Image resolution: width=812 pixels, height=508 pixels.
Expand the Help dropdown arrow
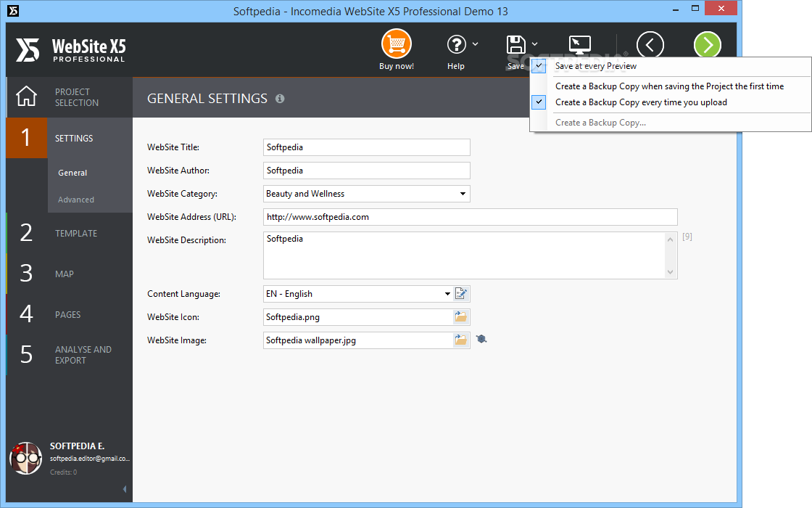(475, 44)
